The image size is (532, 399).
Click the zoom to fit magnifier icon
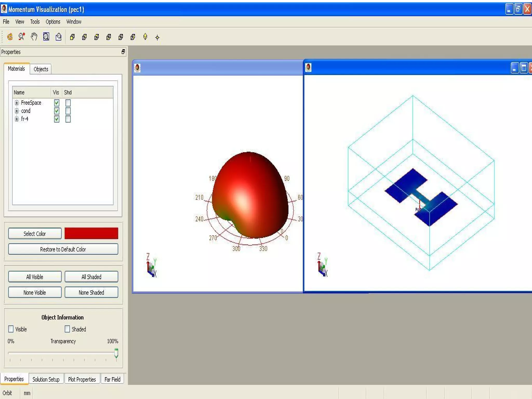[46, 37]
